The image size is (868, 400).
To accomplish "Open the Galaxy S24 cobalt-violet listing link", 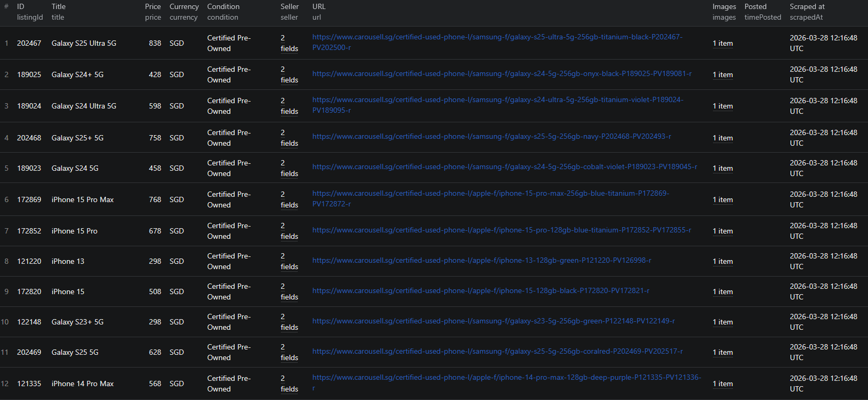I will (504, 167).
